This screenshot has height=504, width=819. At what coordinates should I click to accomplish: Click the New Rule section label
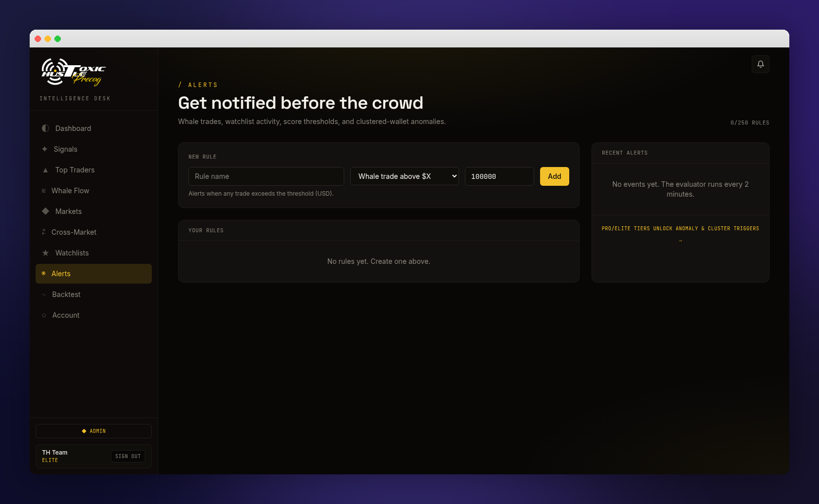(202, 157)
